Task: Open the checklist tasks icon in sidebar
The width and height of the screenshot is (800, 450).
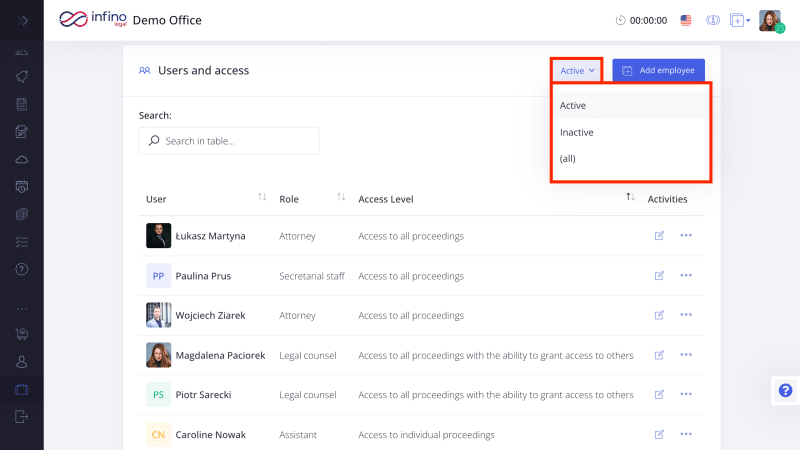Action: point(22,242)
